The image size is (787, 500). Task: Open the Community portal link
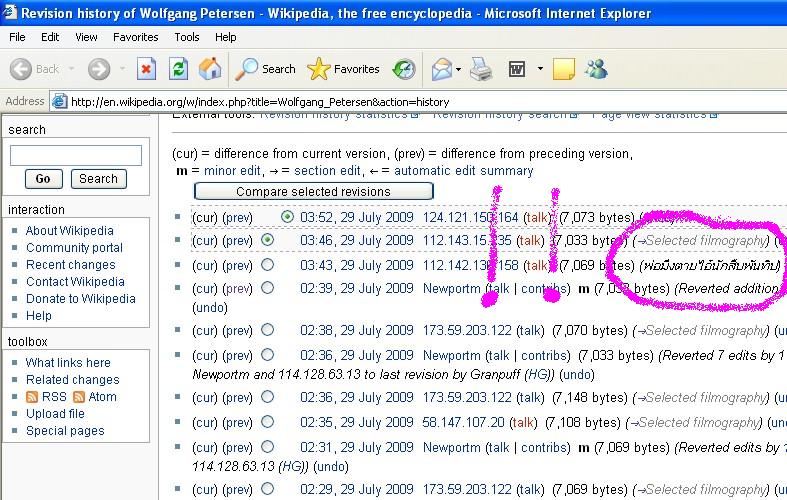74,248
